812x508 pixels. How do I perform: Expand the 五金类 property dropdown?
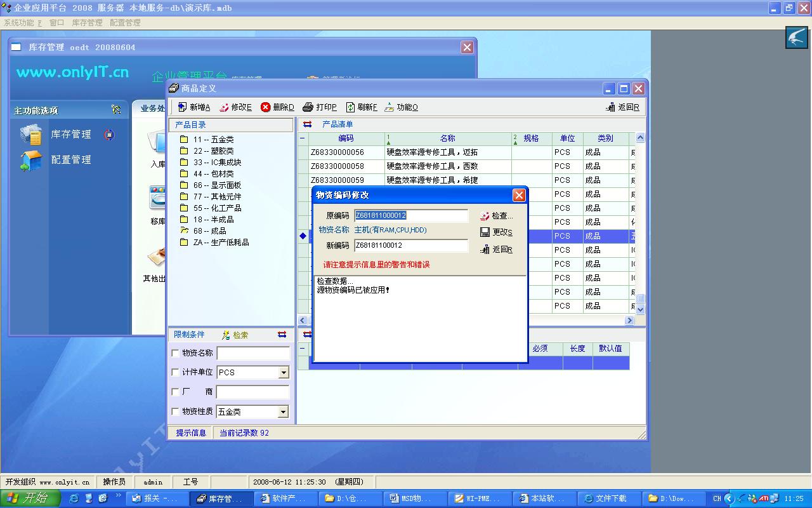coord(284,412)
